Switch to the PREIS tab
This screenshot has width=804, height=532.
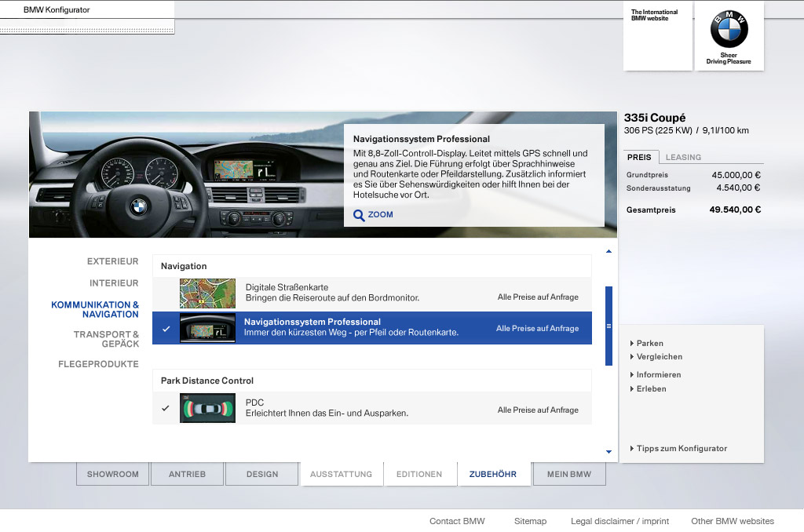639,157
